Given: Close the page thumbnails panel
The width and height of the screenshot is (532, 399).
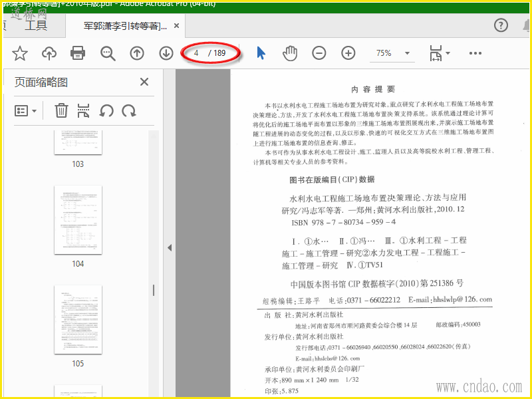Looking at the screenshot, I should pyautogui.click(x=144, y=82).
